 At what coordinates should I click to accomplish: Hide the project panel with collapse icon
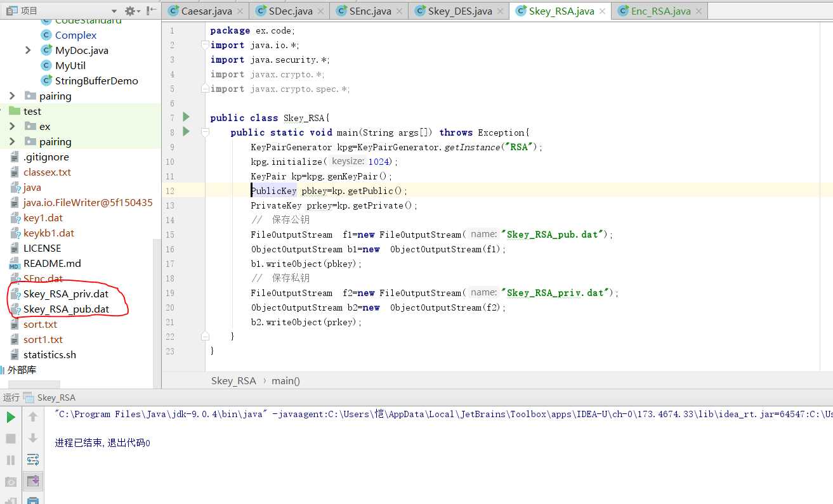click(151, 11)
